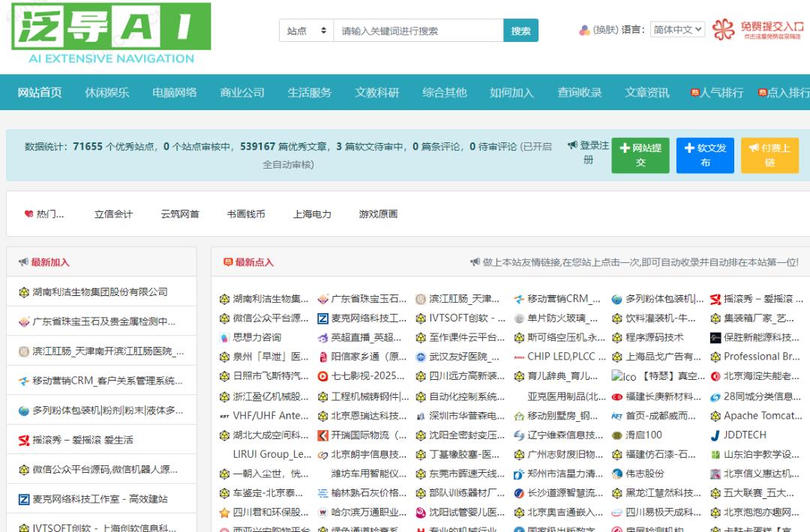Click the 麦克网络科技 favicon in 最新点入
The image size is (810, 532).
point(322,318)
